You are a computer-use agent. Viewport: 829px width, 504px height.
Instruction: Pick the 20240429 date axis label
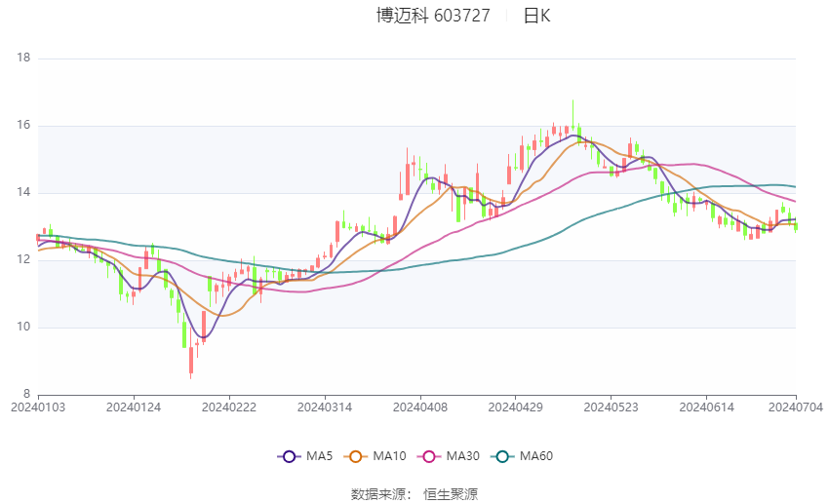(515, 406)
